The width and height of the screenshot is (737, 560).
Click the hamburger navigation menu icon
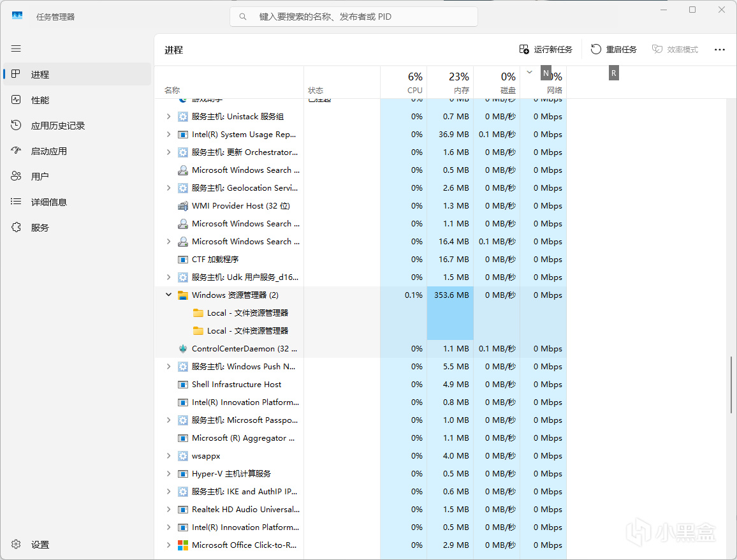pyautogui.click(x=16, y=48)
